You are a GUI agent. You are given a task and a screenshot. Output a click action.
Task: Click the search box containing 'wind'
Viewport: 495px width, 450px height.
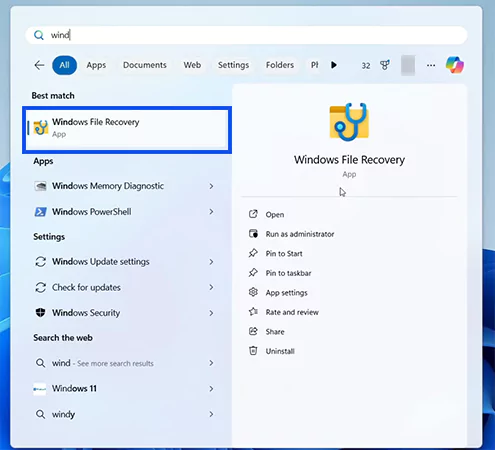(246, 35)
